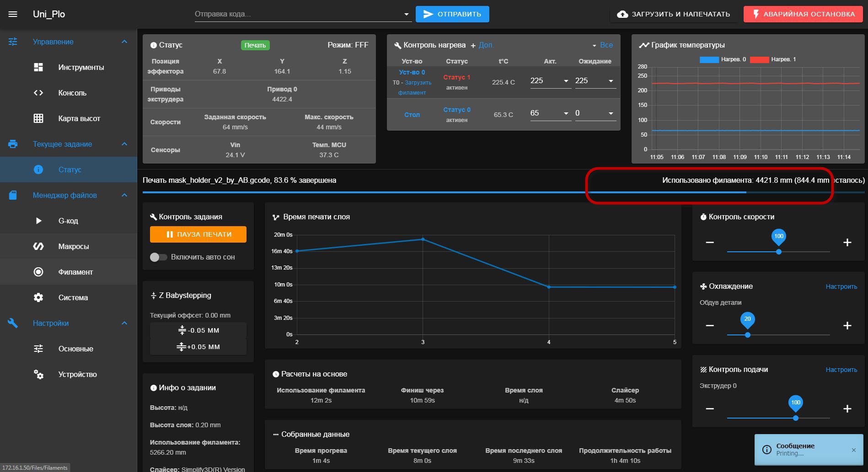Viewport: 868px width, 472px height.
Task: Collapse the Управление section
Action: coord(124,42)
